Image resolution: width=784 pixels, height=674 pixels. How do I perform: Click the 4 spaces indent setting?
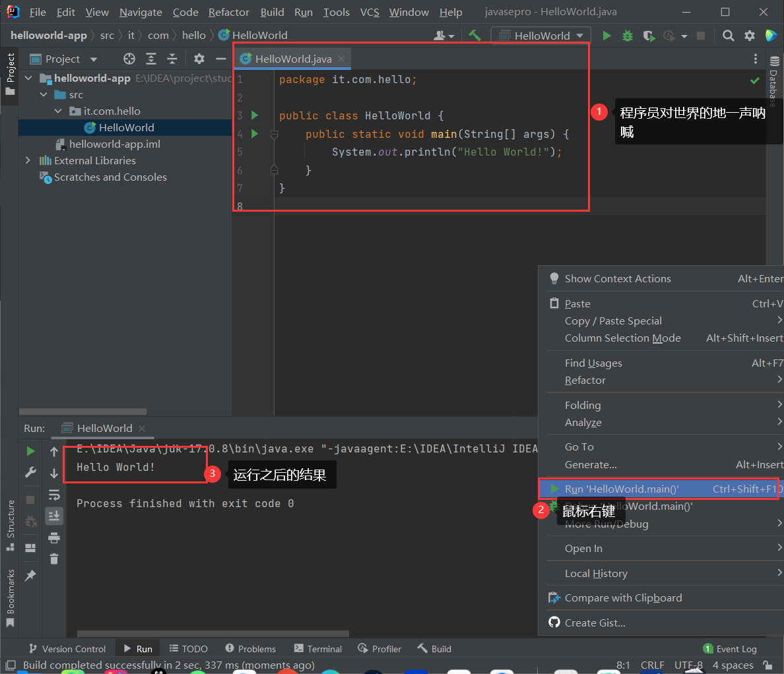pos(733,665)
